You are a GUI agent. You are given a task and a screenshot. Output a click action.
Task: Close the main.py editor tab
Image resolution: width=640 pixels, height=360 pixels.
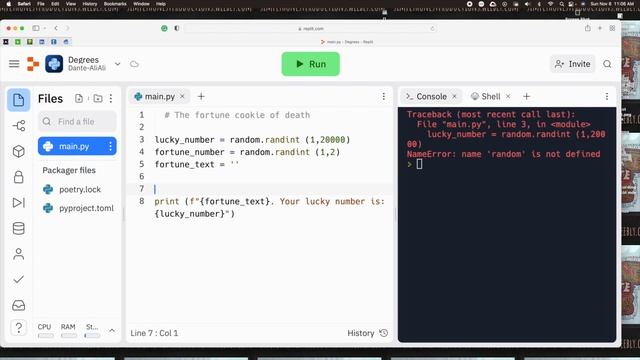pos(182,96)
